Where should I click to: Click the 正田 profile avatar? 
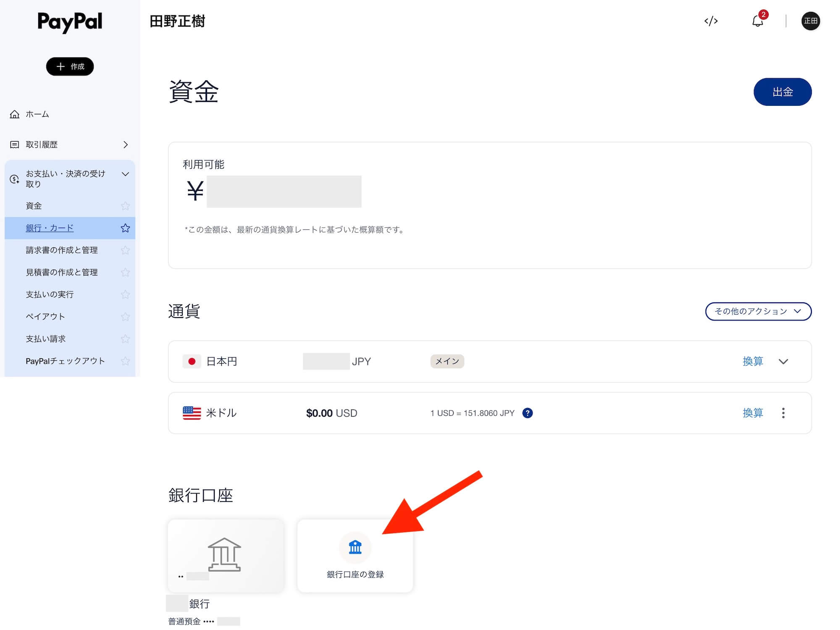point(811,21)
